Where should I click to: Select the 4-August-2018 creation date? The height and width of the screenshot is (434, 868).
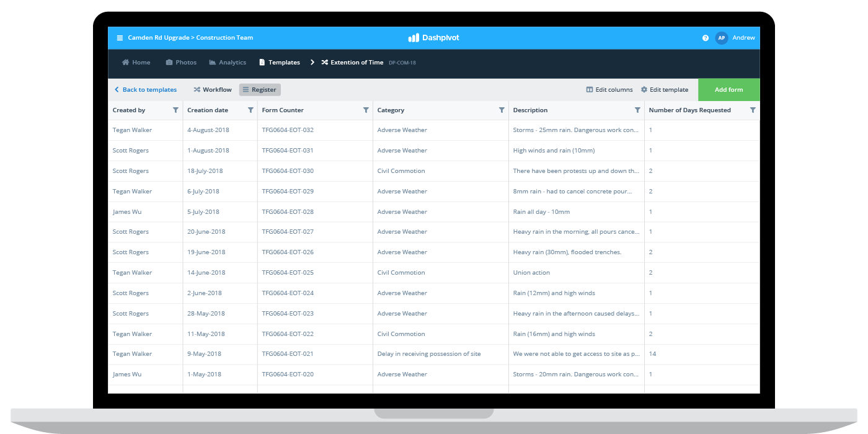208,130
